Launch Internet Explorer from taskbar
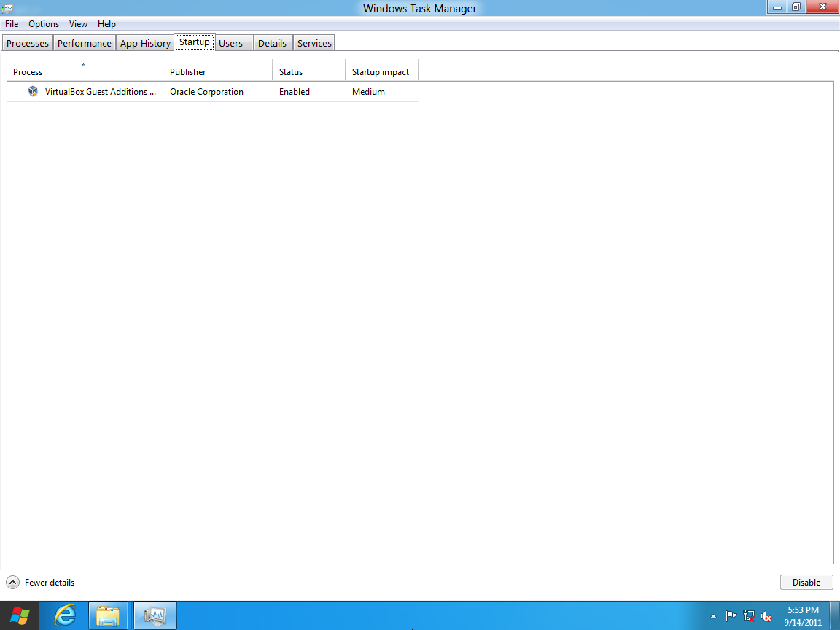840x630 pixels. (65, 616)
